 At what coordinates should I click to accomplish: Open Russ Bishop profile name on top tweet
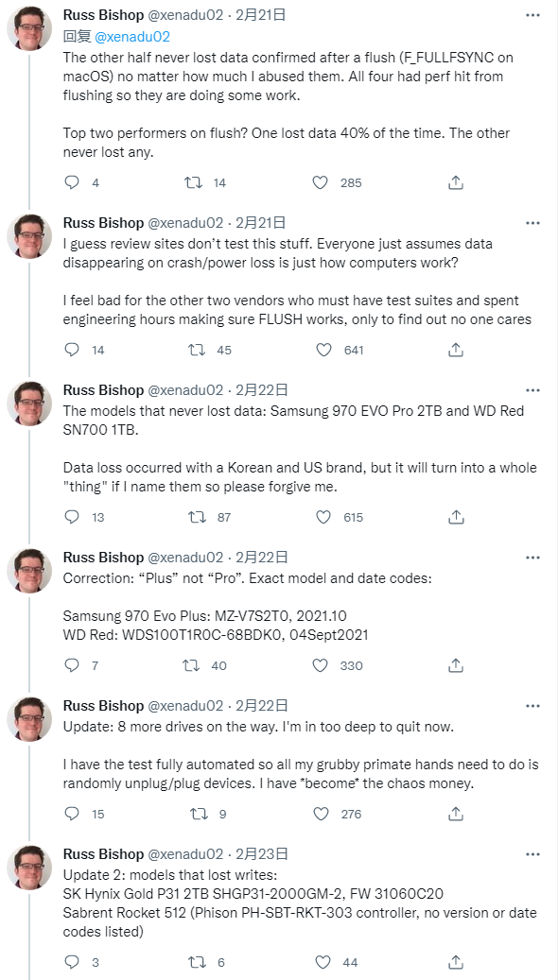point(103,15)
